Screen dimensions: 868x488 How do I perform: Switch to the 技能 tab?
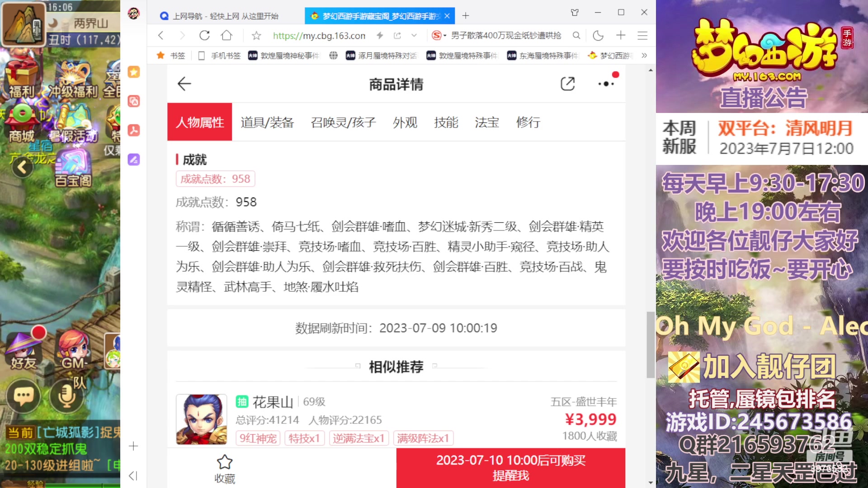pyautogui.click(x=446, y=122)
